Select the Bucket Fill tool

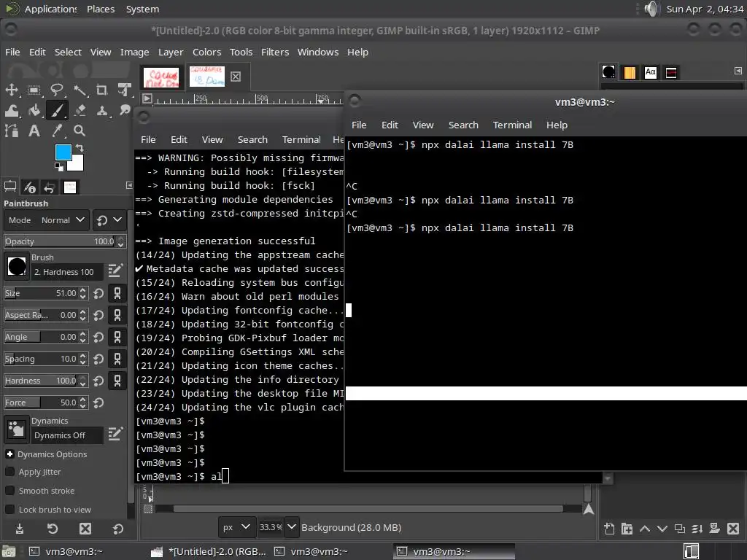34,111
